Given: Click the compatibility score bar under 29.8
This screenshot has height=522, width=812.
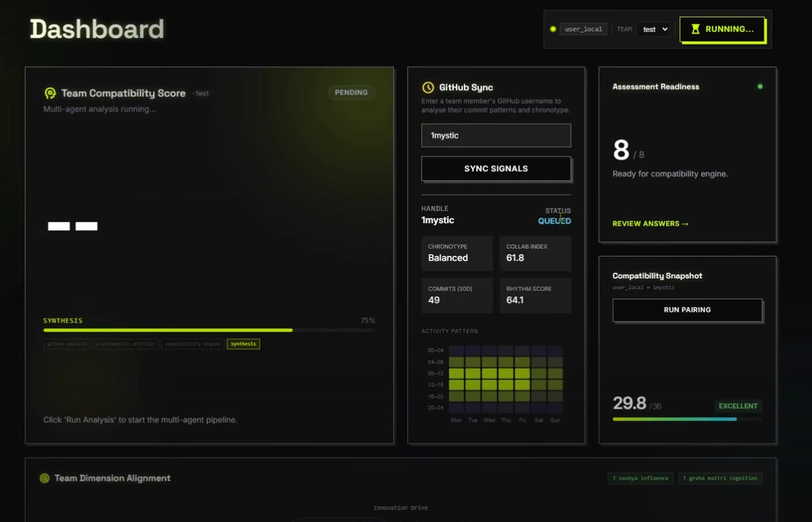Looking at the screenshot, I should 687,419.
